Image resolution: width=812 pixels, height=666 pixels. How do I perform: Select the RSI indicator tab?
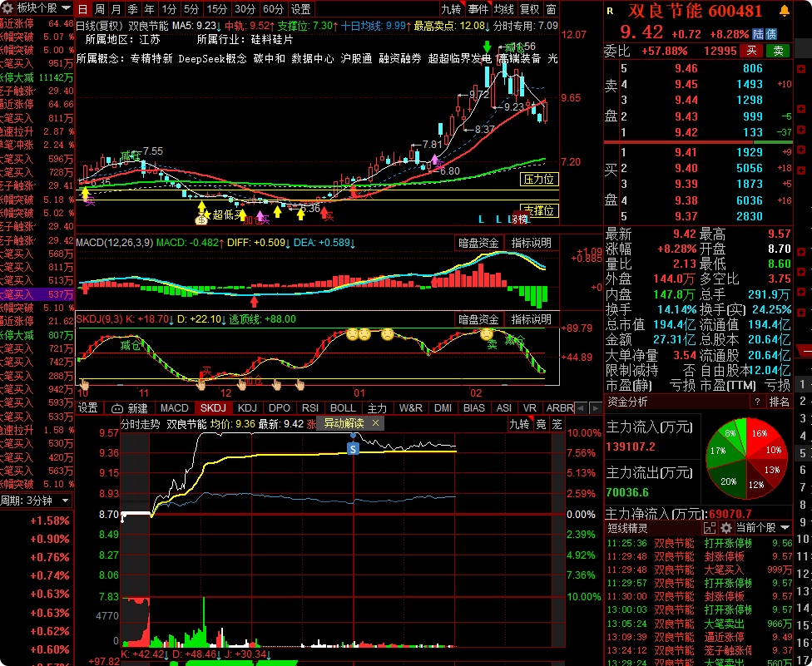310,408
